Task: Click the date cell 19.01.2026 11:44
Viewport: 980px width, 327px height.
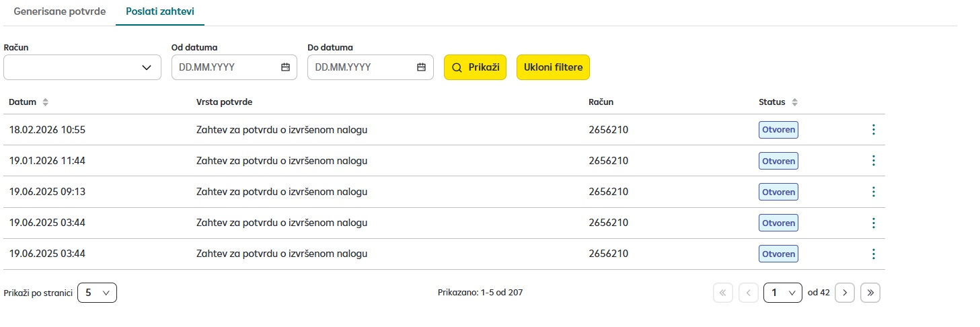Action: pos(47,161)
